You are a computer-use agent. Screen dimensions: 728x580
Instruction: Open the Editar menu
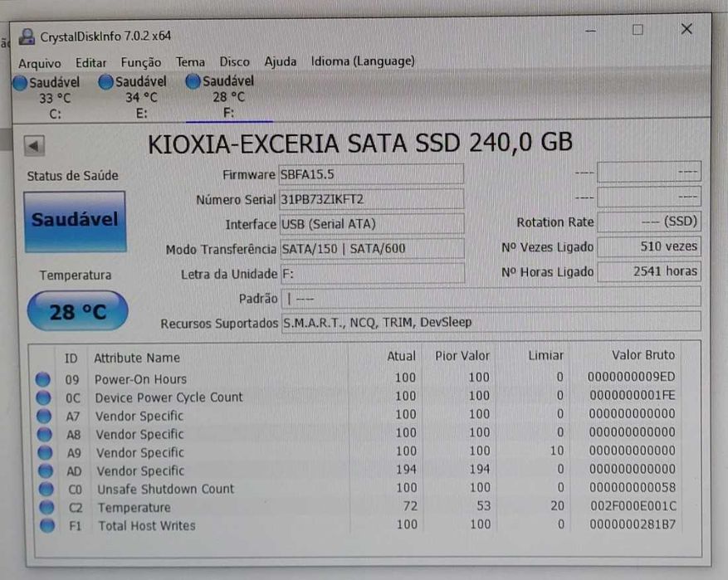click(x=91, y=62)
